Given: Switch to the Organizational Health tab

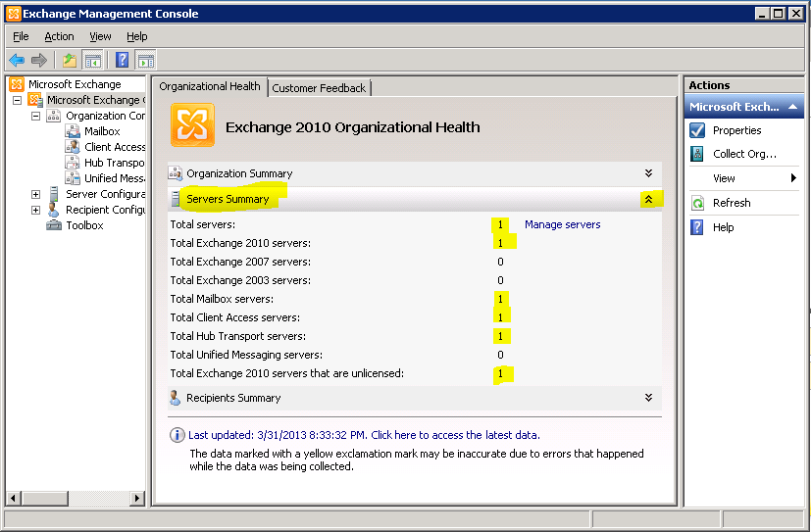Looking at the screenshot, I should pos(210,86).
